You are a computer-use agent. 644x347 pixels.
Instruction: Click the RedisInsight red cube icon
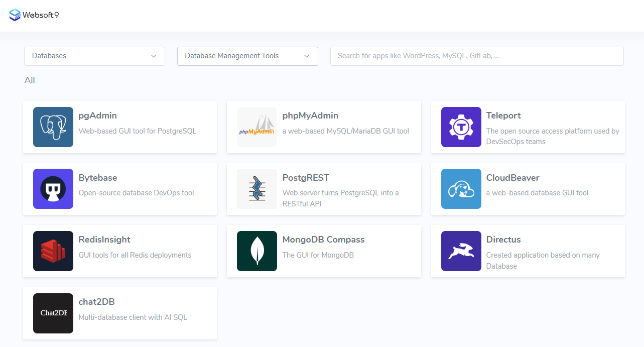tap(53, 251)
